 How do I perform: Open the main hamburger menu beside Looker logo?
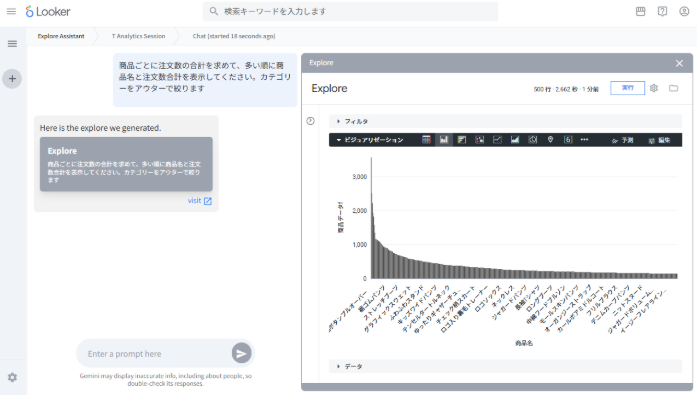(11, 12)
